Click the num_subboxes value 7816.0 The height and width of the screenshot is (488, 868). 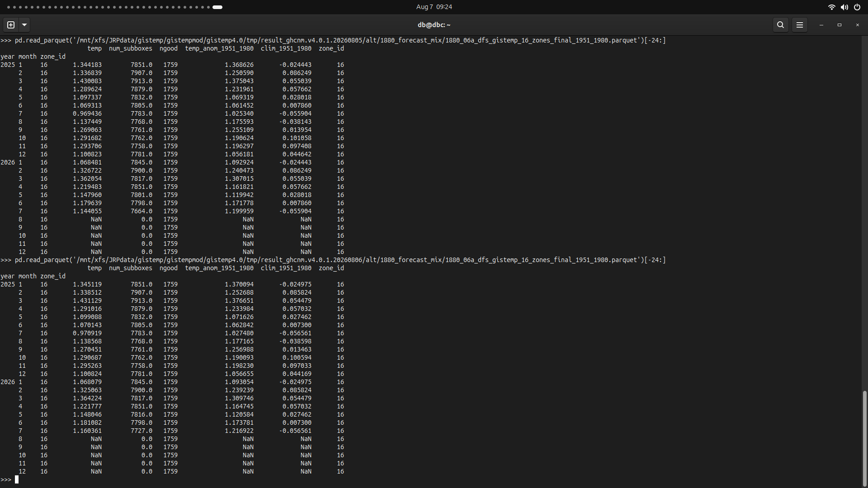(142, 414)
